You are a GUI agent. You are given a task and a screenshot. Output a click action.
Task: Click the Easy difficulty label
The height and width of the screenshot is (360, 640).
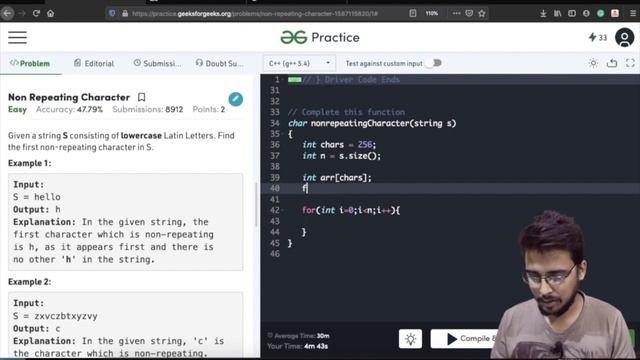pos(17,109)
